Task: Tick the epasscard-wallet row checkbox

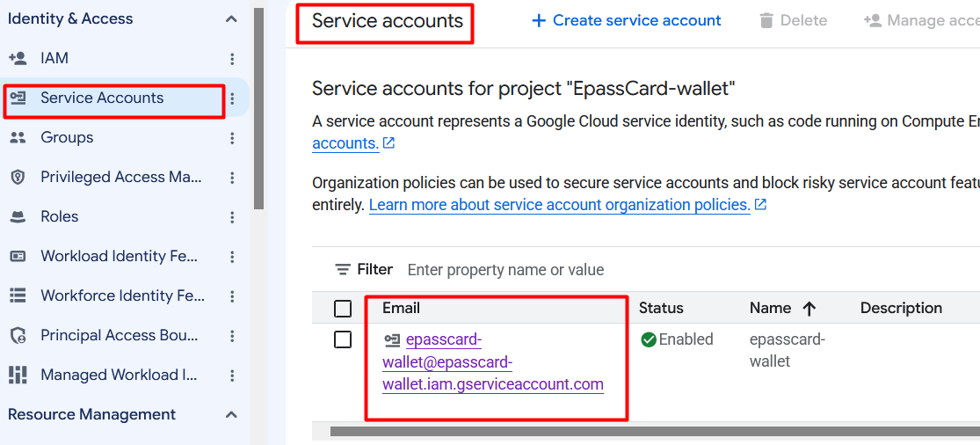Action: tap(343, 340)
